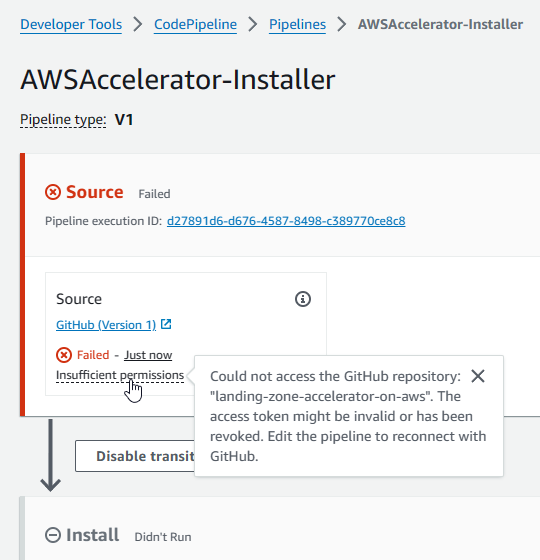Click the Install stage didn't-run icon
Screen dimensions: 540x560
[53, 535]
